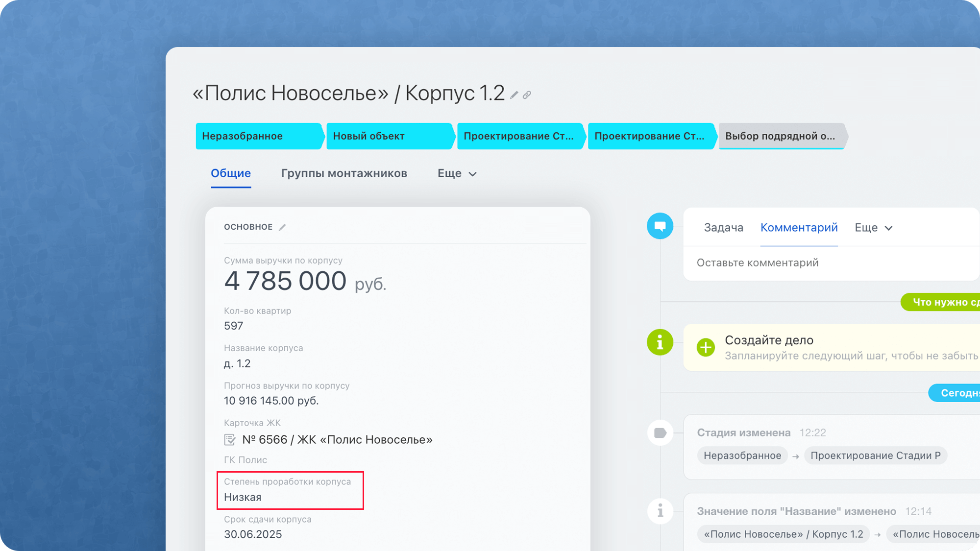Copy the deal link via the chain icon
The image size is (980, 551).
(527, 94)
